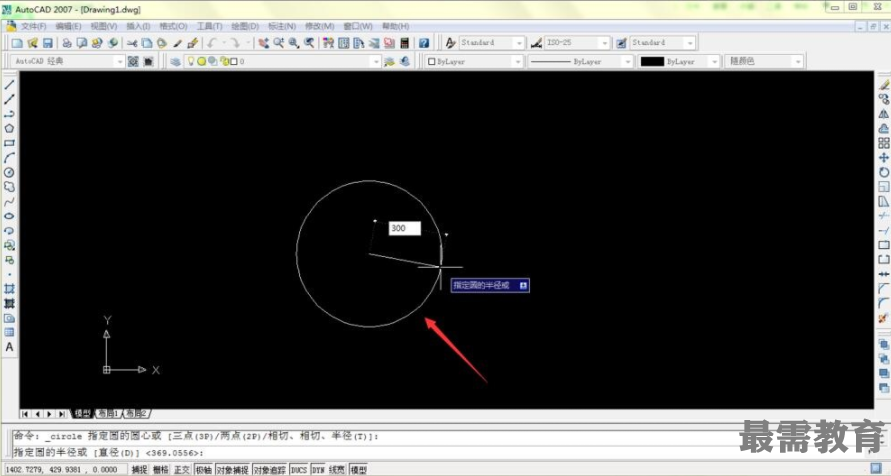Viewport: 891px width, 476px height.
Task: Click the yellow sun layer state icon
Action: click(201, 61)
